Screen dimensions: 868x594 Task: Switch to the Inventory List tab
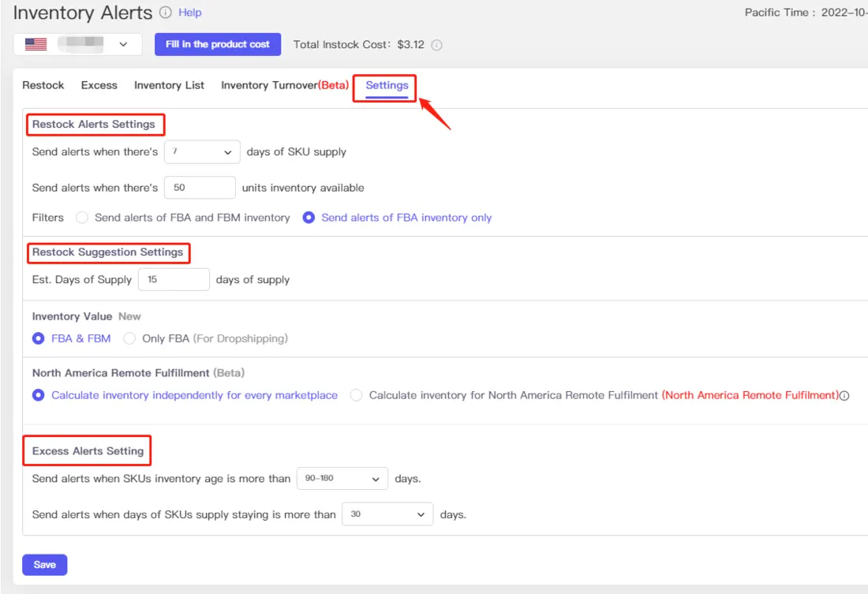168,84
